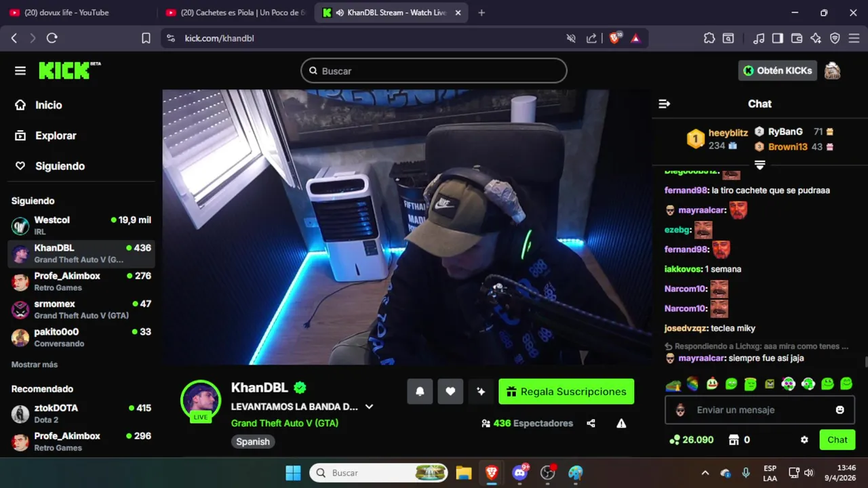Click the heeyblitz top gifter name

[x=728, y=133]
